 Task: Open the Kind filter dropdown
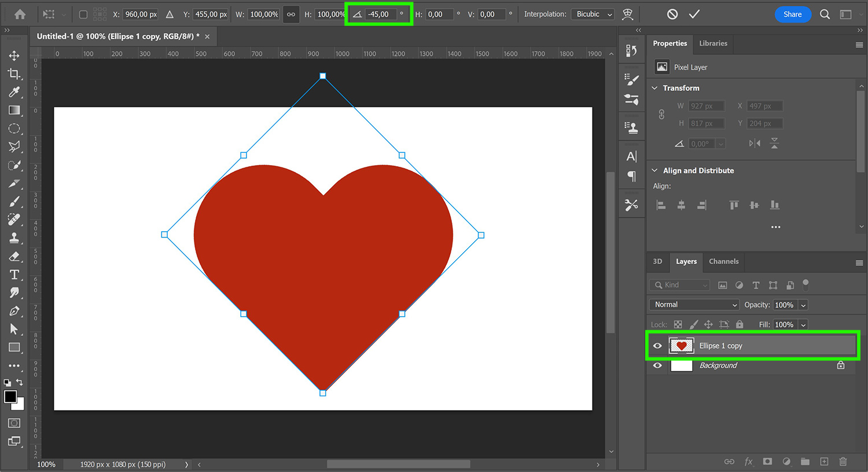pos(679,285)
